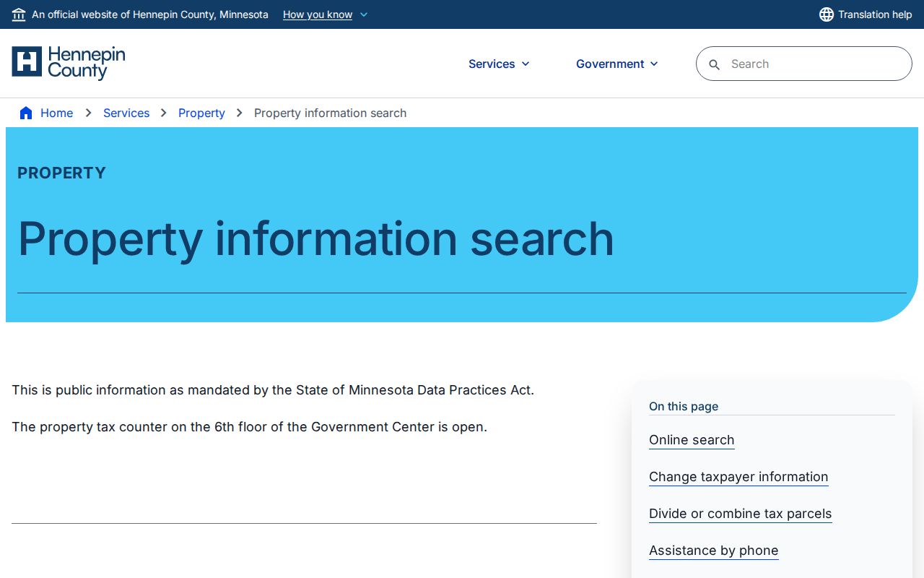
Task: Click the On this page label
Action: (684, 406)
